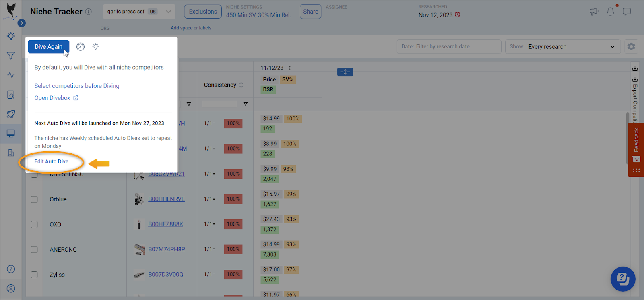
Task: Open the 11/12/23 column options menu
Action: pyautogui.click(x=290, y=68)
